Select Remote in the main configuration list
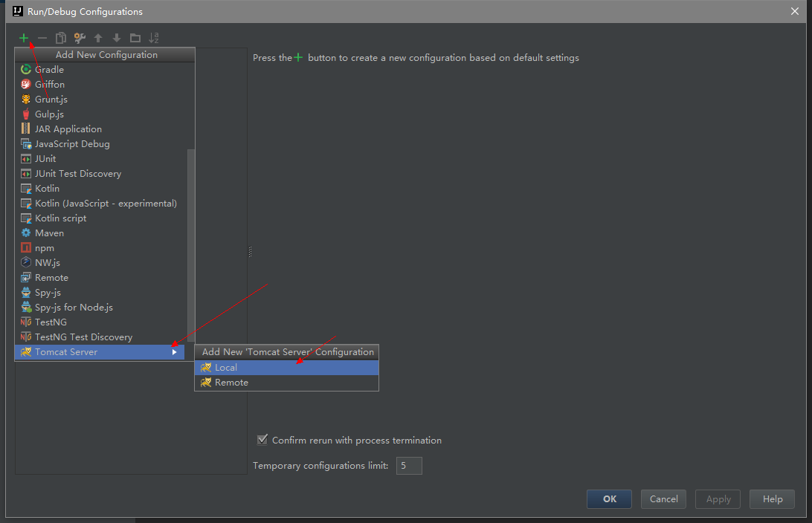 pos(101,278)
